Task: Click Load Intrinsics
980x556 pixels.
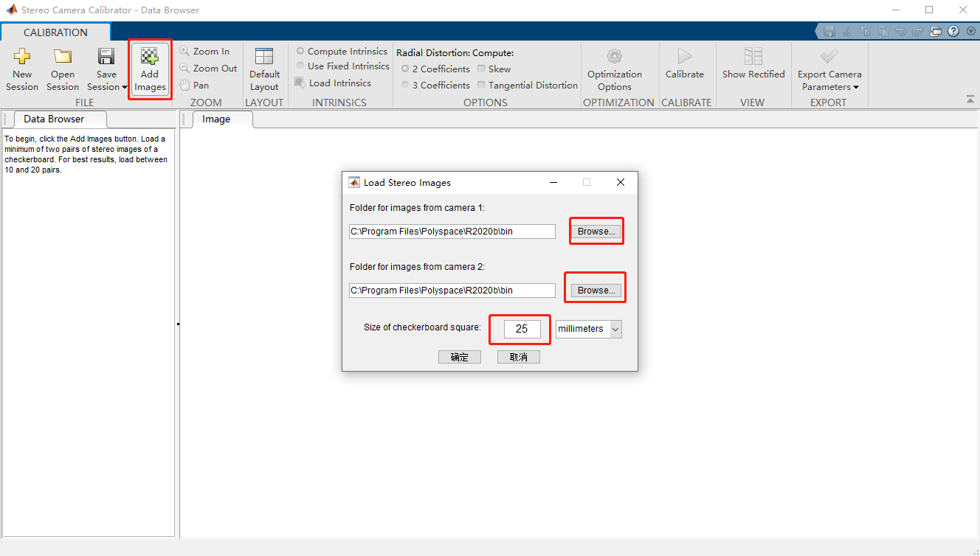Action: coord(333,83)
